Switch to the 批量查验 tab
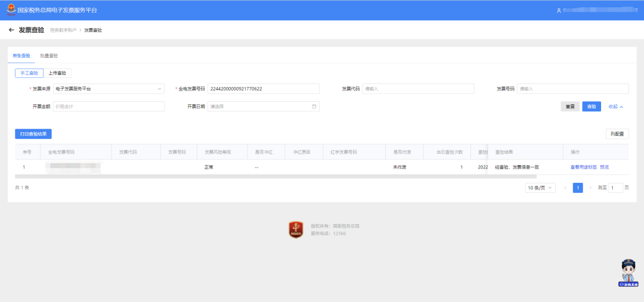Image resolution: width=644 pixels, height=302 pixels. pos(49,55)
